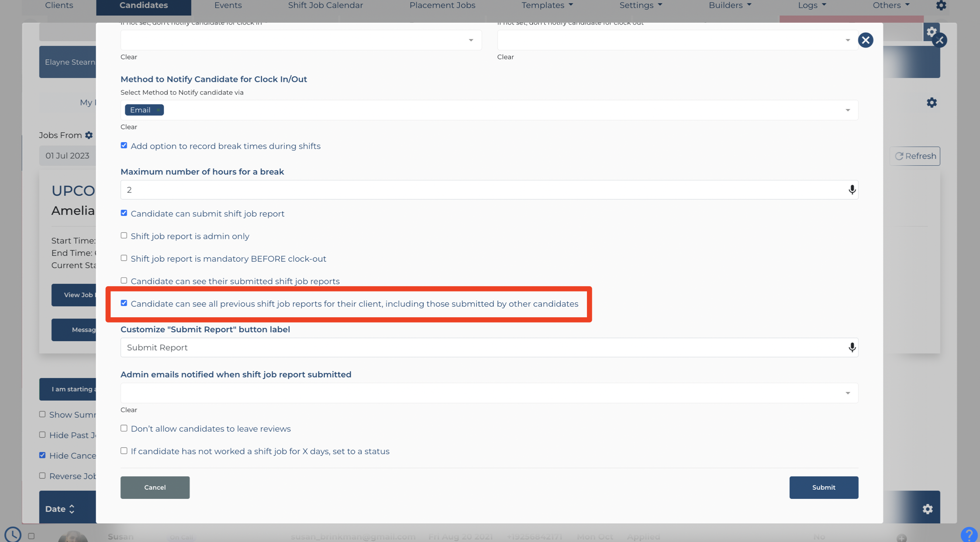980x542 pixels.
Task: Enable Shift job report is admin only
Action: pyautogui.click(x=124, y=236)
